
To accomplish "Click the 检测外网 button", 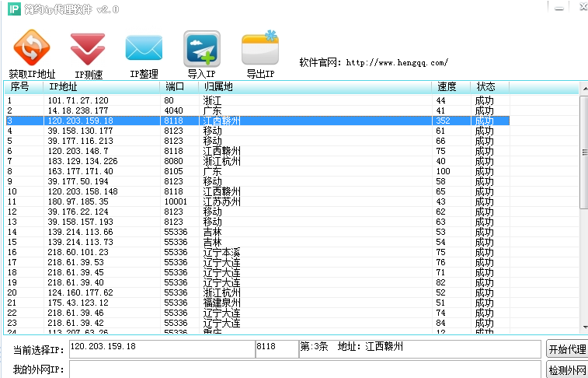I will tap(566, 369).
